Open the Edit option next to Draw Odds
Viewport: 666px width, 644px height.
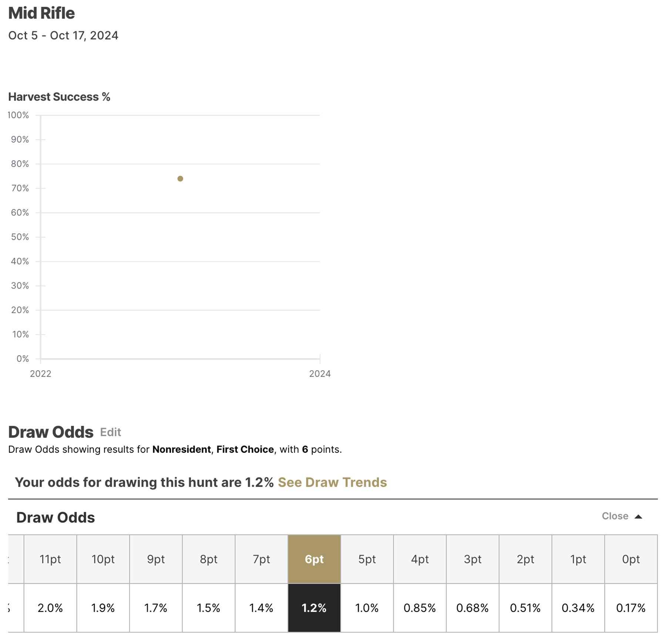[x=110, y=432]
